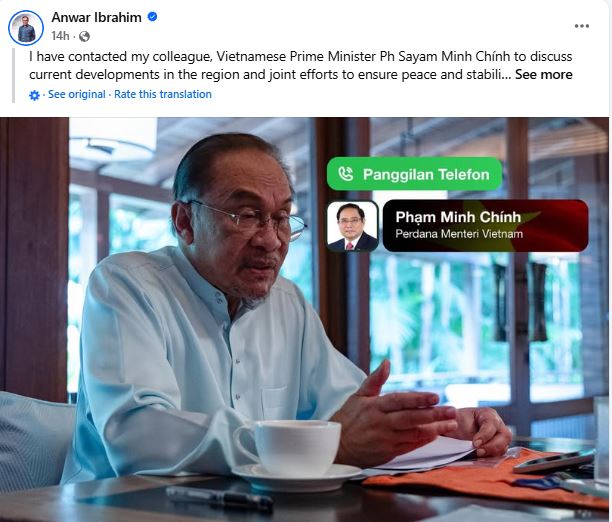
Task: Open the Anwar Ibrahim profile name link
Action: coord(96,17)
